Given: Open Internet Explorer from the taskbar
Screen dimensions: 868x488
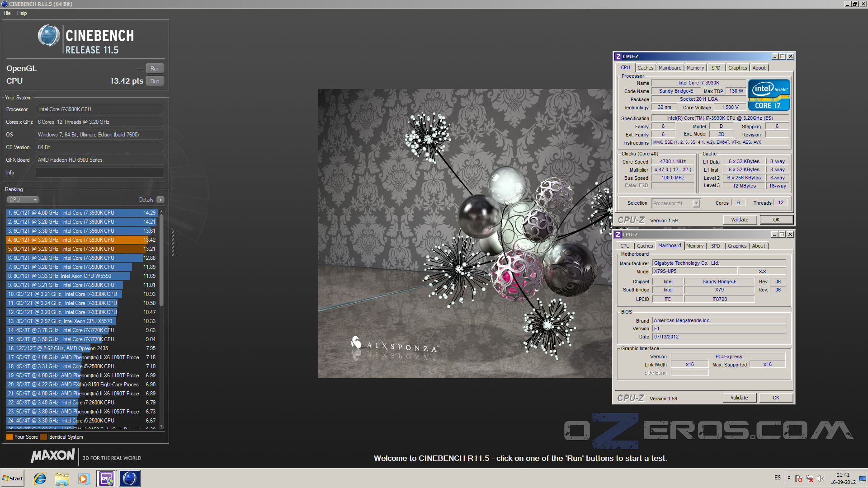Looking at the screenshot, I should click(x=40, y=479).
